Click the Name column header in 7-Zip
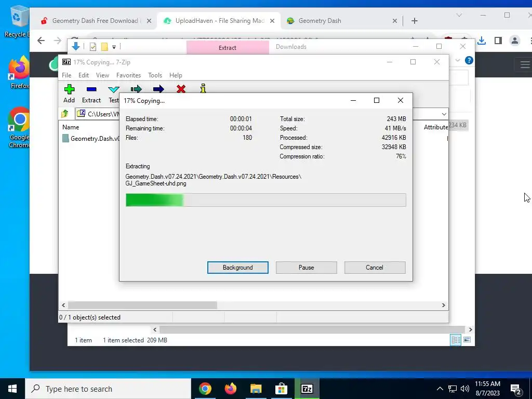 (71, 127)
